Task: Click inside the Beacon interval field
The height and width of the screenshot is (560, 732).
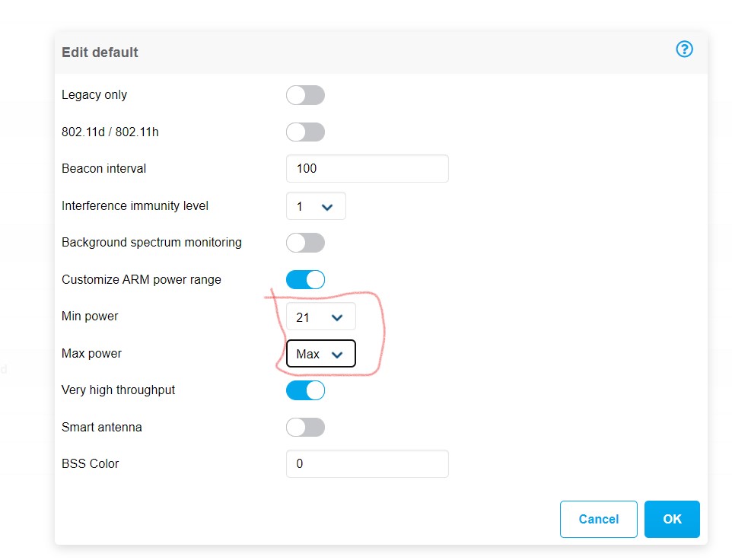Action: click(x=367, y=168)
